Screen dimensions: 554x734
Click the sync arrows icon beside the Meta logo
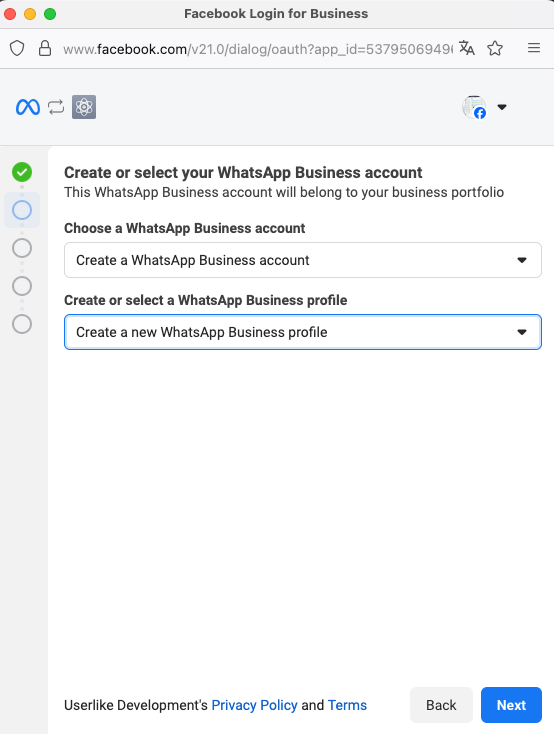[56, 107]
